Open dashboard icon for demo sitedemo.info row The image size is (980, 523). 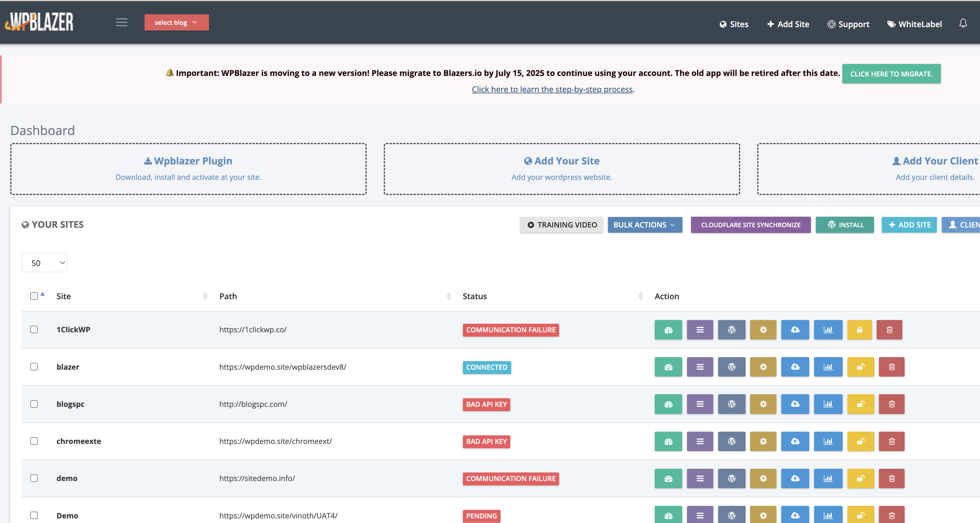[668, 478]
